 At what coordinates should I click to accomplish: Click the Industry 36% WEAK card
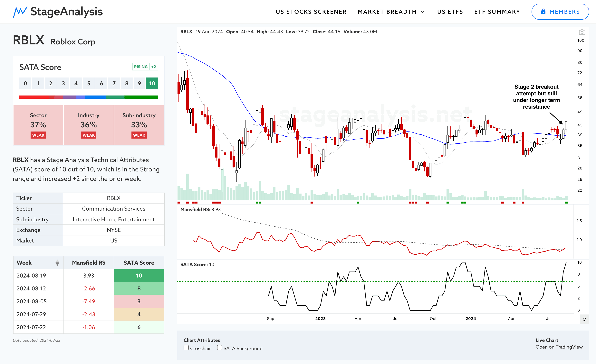point(89,125)
